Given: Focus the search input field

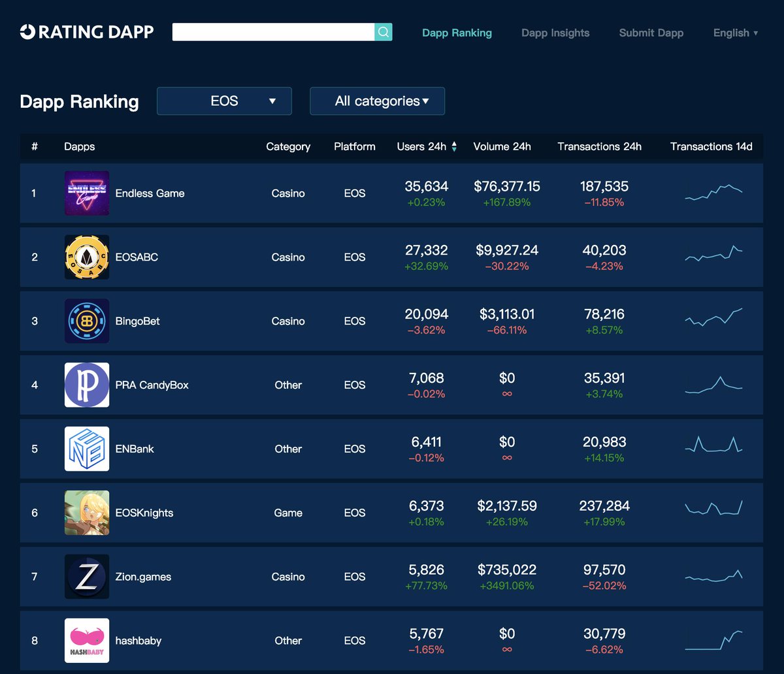Looking at the screenshot, I should [273, 31].
